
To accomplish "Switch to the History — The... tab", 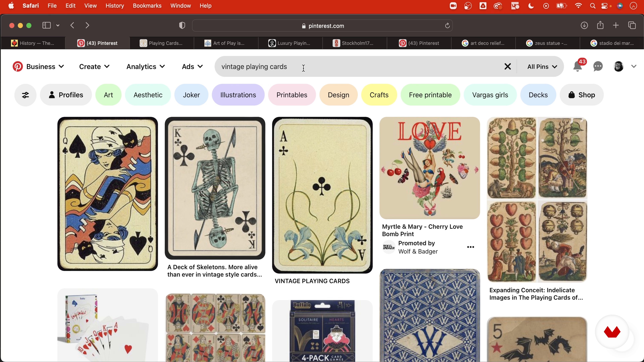I will pos(33,43).
